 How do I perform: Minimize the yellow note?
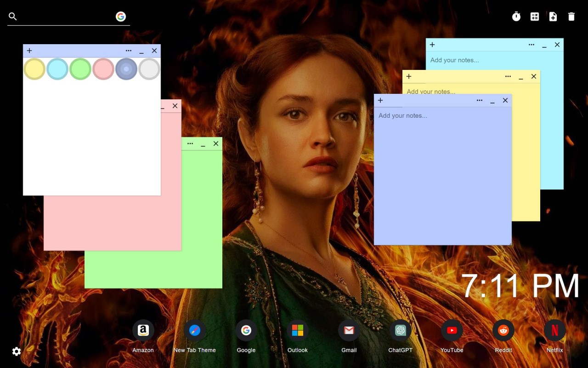point(521,77)
